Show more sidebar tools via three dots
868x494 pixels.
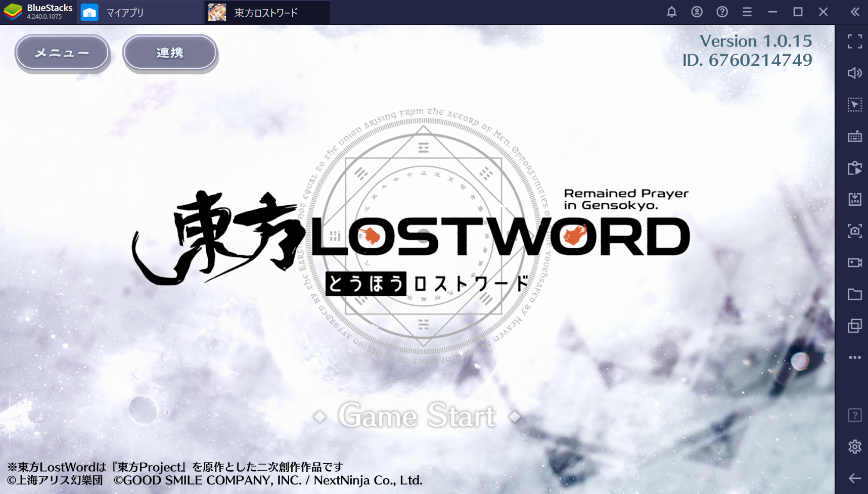pos(855,357)
